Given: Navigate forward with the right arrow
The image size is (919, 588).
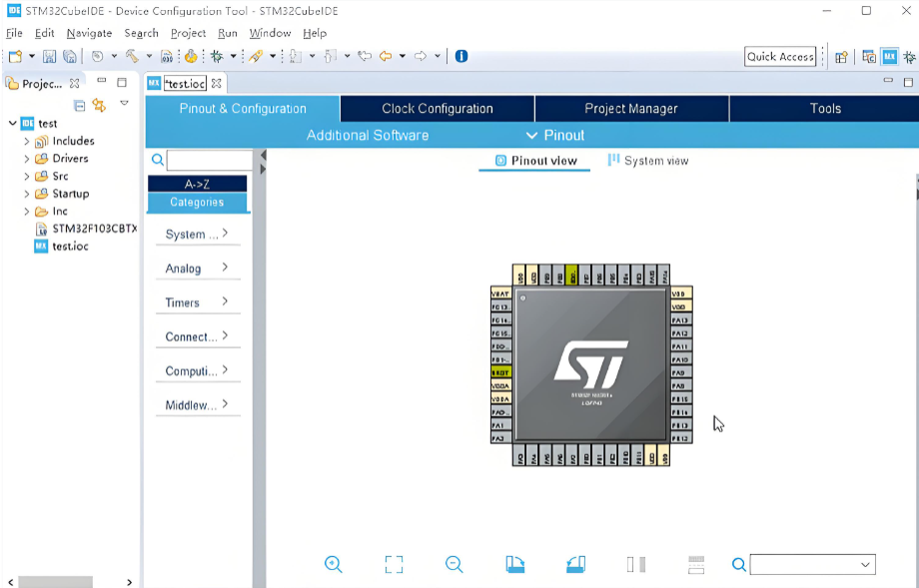Looking at the screenshot, I should (421, 56).
